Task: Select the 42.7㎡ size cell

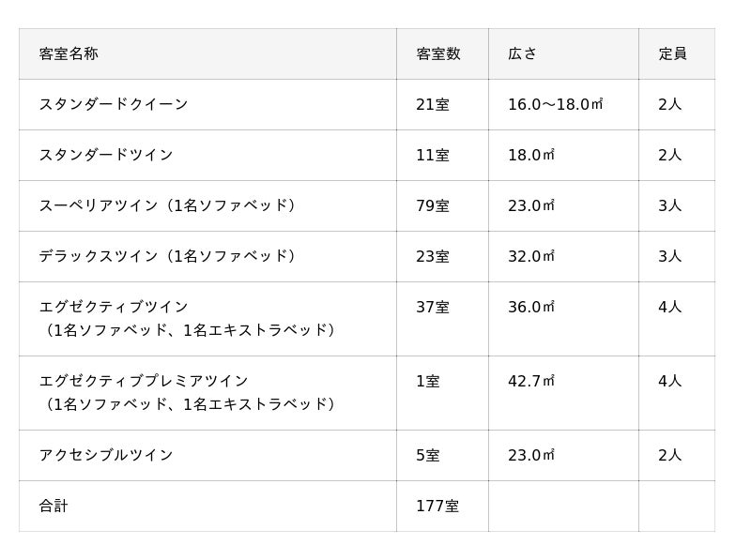Action: (x=531, y=382)
